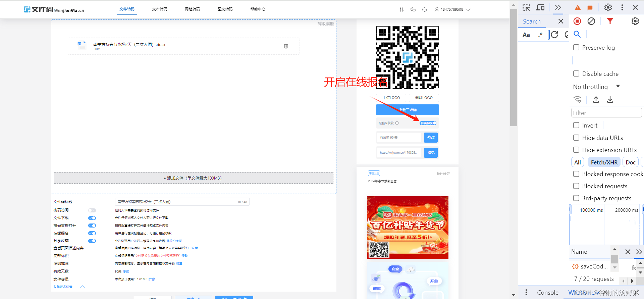The height and width of the screenshot is (299, 644).
Task: Check the Hide extension URLs checkbox
Action: (576, 150)
